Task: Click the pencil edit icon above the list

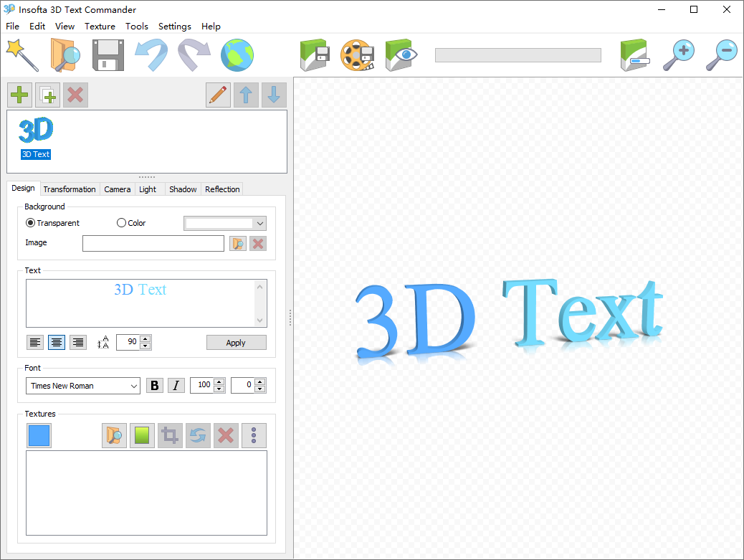Action: click(218, 95)
